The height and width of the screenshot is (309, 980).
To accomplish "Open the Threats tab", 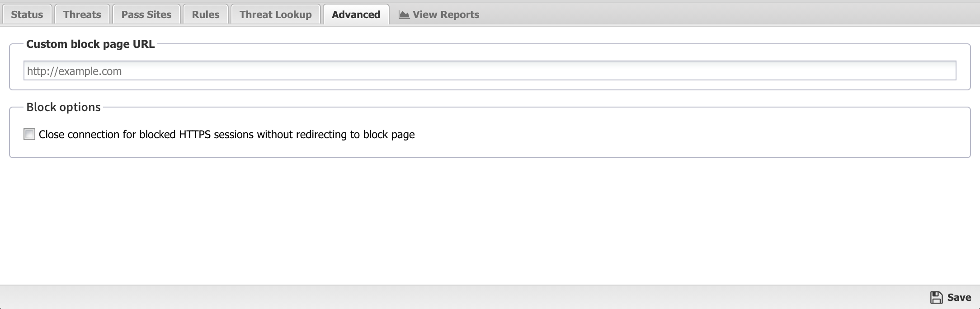I will click(x=82, y=14).
